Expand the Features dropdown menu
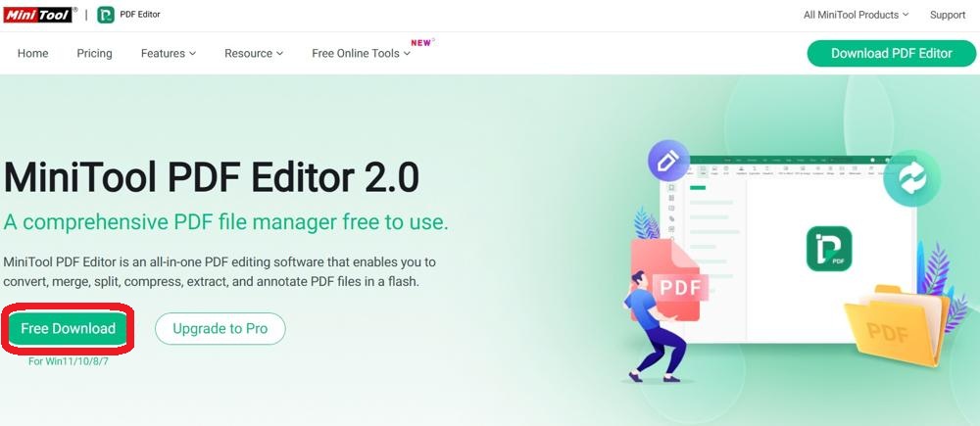The width and height of the screenshot is (980, 426). point(169,54)
